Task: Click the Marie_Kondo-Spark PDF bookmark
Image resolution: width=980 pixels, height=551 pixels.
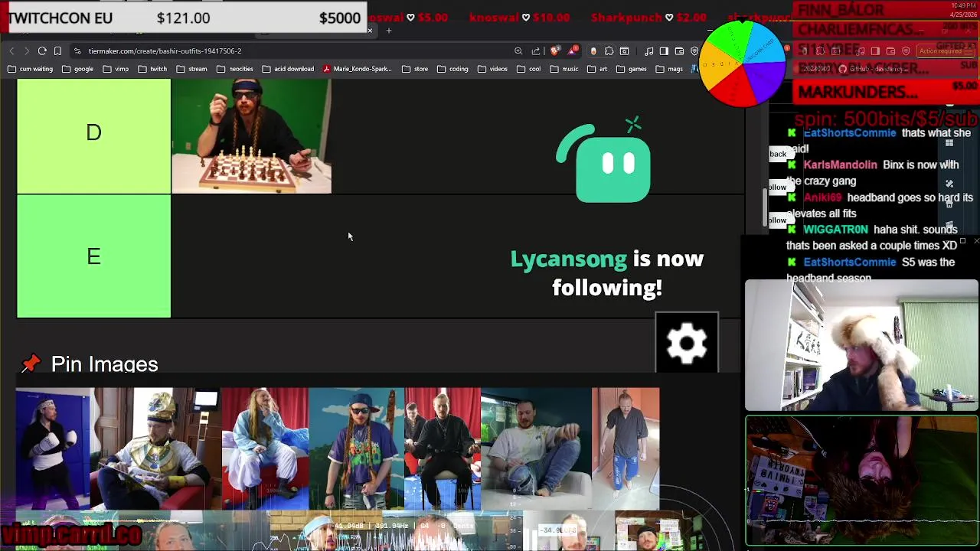Action: coord(358,69)
